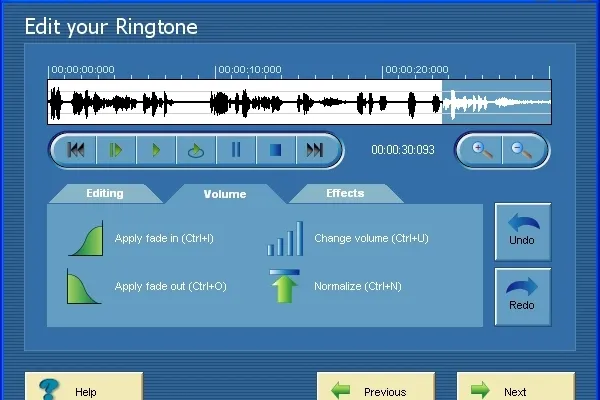Viewport: 600px width, 400px height.
Task: Toggle the loop playback button
Action: pos(196,150)
